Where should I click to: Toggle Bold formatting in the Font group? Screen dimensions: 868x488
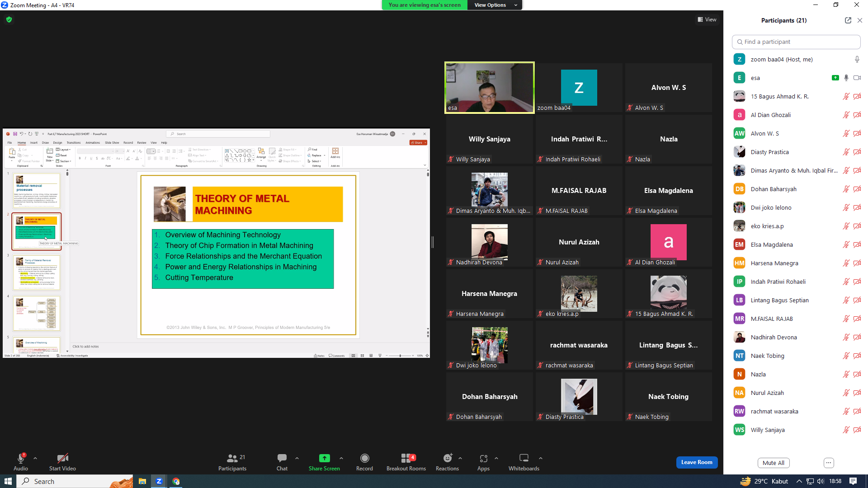(x=80, y=159)
